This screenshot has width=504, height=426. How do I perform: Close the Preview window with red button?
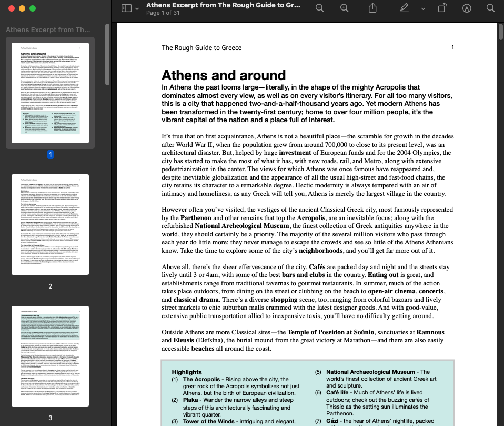[12, 8]
